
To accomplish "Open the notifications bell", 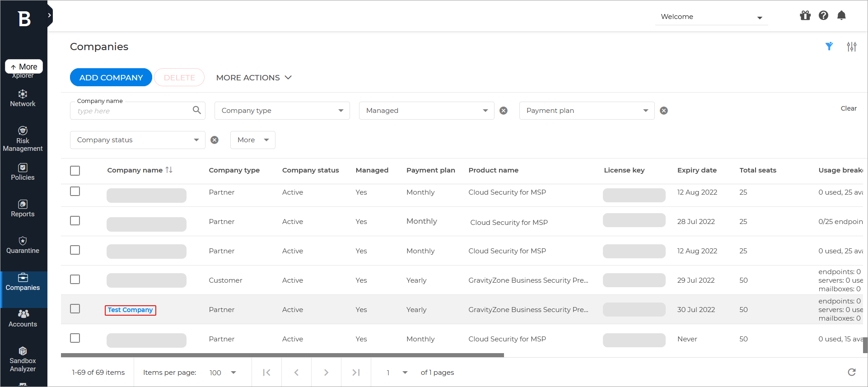I will click(841, 16).
